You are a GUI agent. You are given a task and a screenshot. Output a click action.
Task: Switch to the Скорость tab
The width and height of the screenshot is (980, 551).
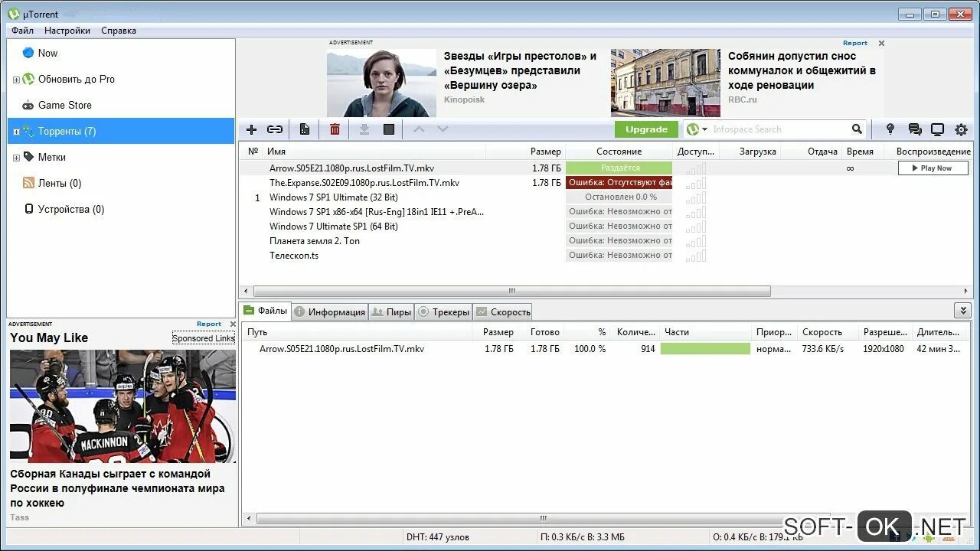click(x=502, y=311)
